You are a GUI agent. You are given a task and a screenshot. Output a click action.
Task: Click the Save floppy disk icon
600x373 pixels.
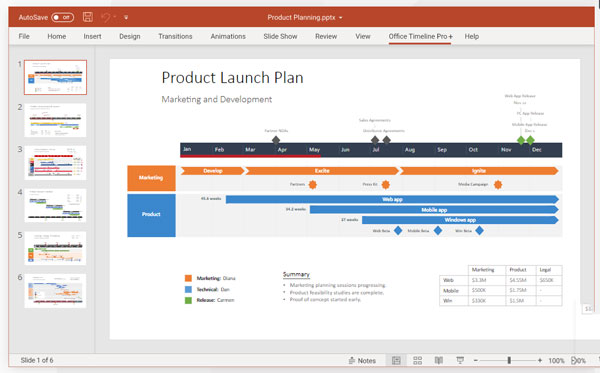coord(88,17)
